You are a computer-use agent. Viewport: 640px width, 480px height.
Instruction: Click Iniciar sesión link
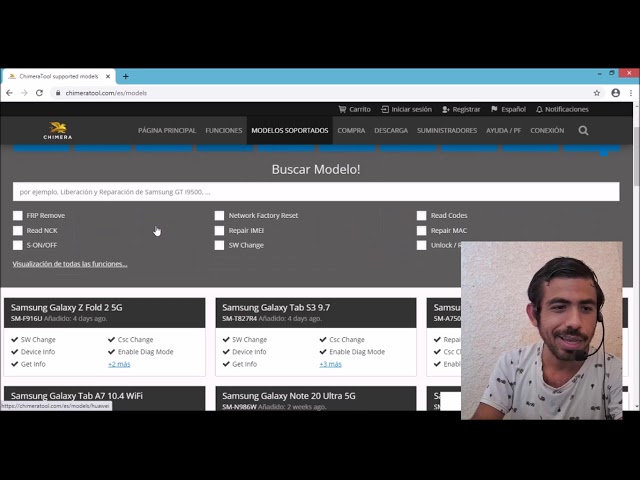coord(406,109)
